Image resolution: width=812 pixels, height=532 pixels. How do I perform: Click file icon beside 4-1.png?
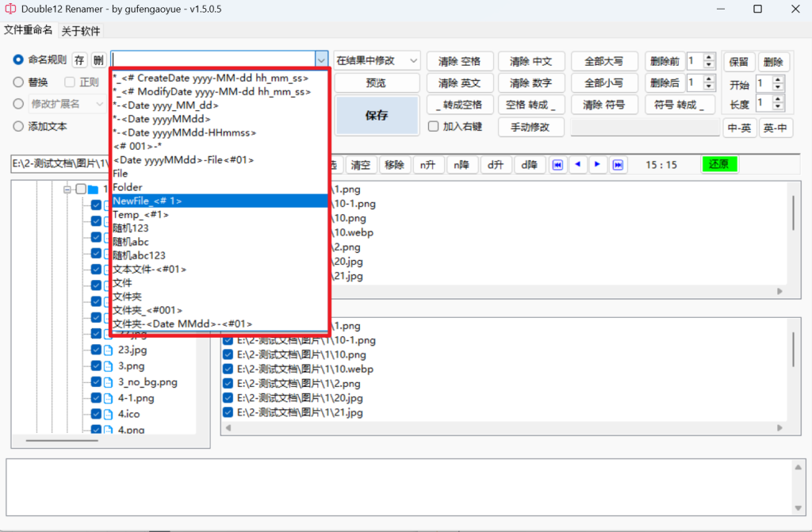tap(108, 398)
